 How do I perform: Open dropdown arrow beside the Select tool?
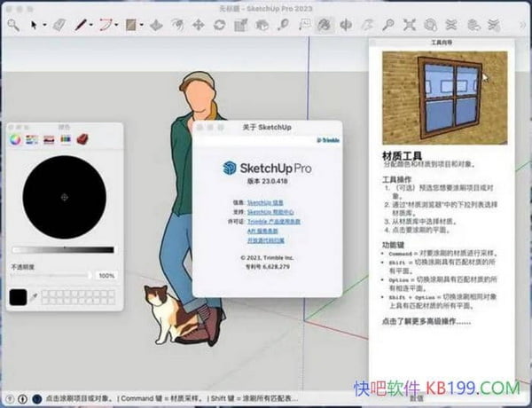[46, 25]
